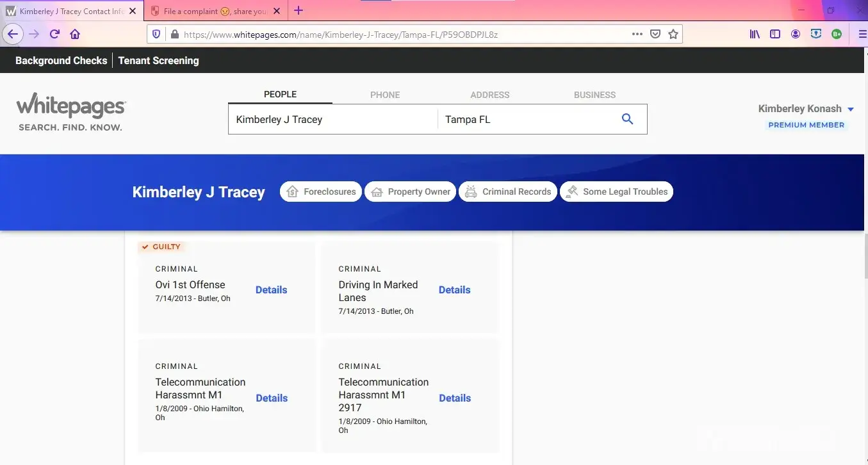View Details for Ovi 1st Offense
The height and width of the screenshot is (465, 868).
click(271, 290)
